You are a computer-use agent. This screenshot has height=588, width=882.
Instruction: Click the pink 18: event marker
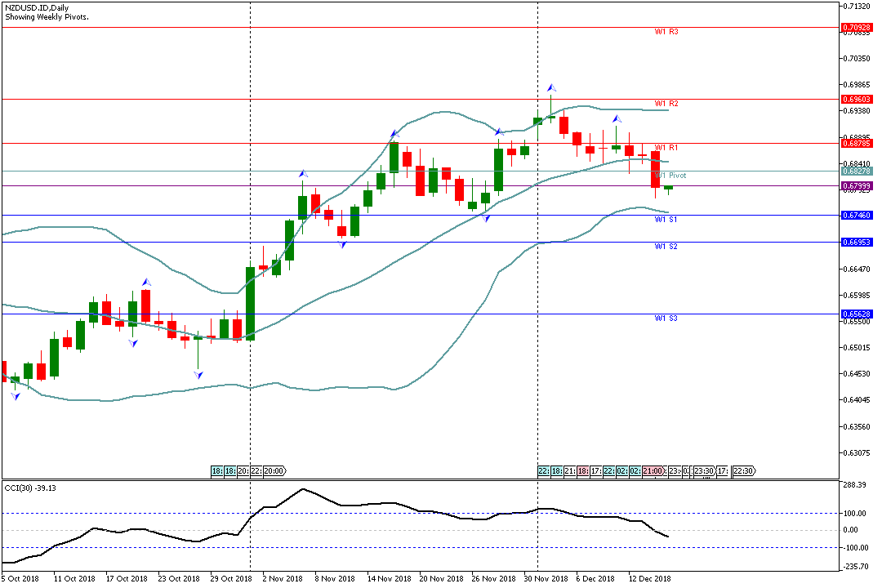tap(583, 471)
